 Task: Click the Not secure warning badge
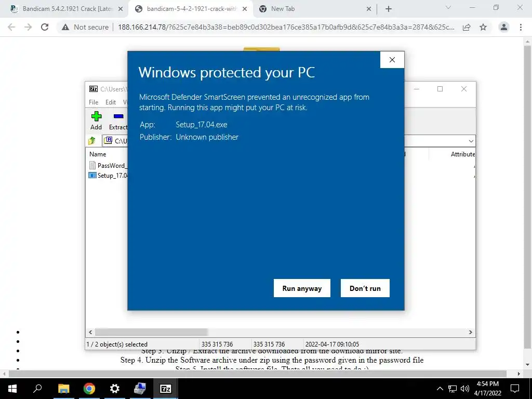[x=86, y=27]
